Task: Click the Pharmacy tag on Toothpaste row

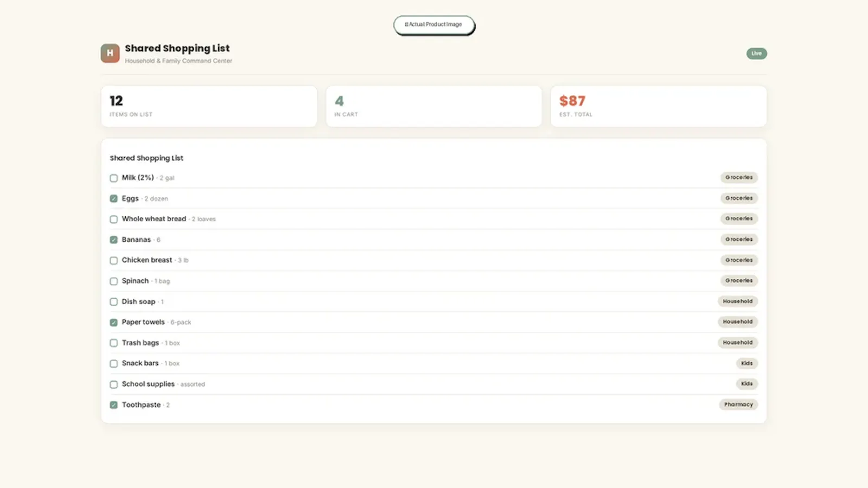Action: pyautogui.click(x=738, y=404)
